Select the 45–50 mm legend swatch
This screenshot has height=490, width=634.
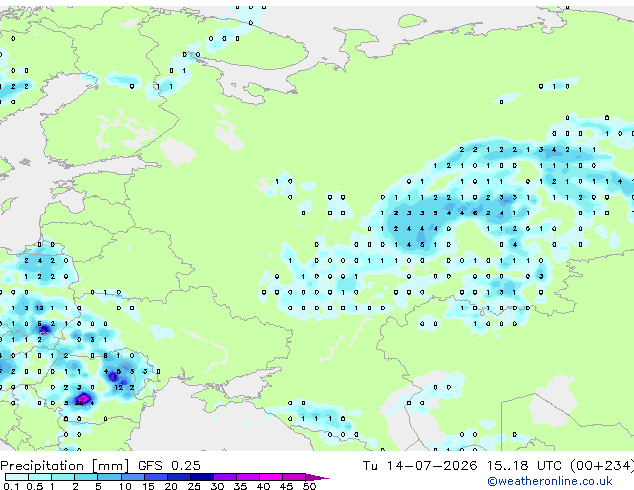(x=294, y=477)
